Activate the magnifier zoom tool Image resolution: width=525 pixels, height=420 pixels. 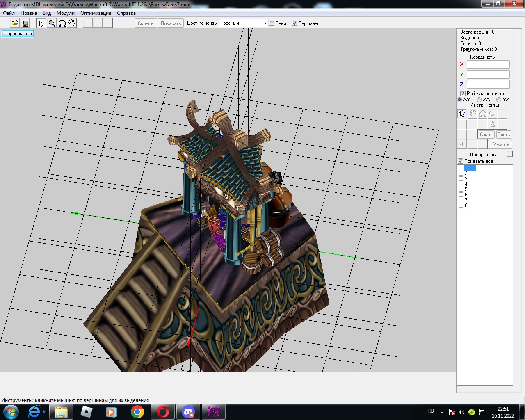pos(52,23)
